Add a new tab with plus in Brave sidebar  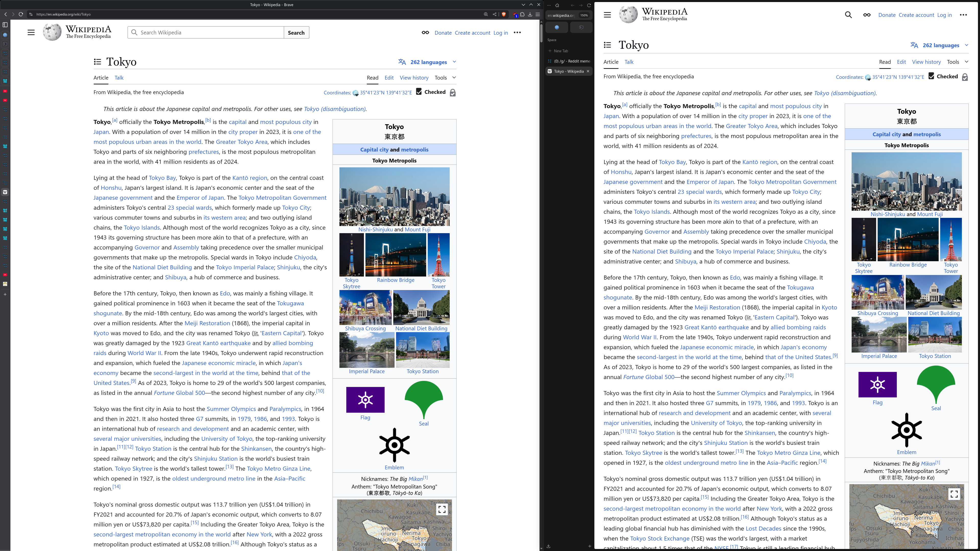click(5, 294)
